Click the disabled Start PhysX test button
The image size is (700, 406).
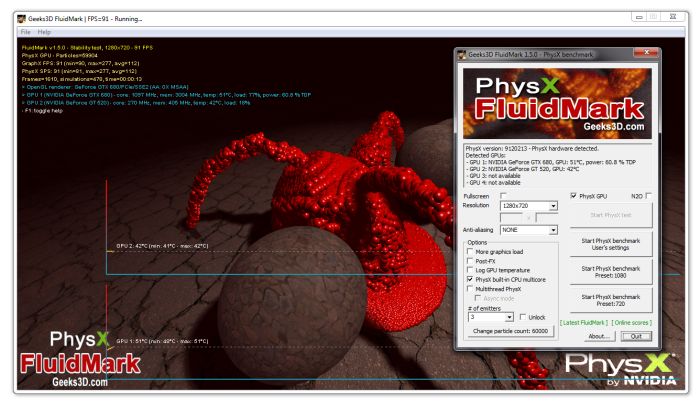611,215
